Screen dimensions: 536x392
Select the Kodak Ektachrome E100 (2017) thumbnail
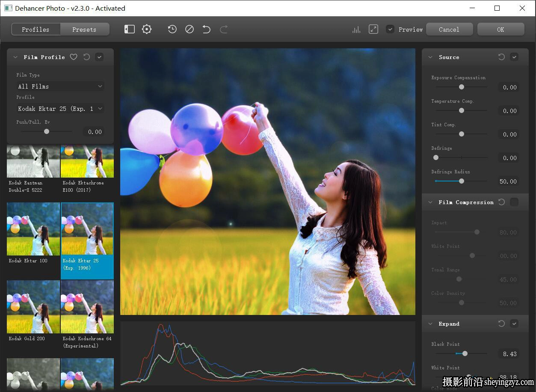(87, 161)
